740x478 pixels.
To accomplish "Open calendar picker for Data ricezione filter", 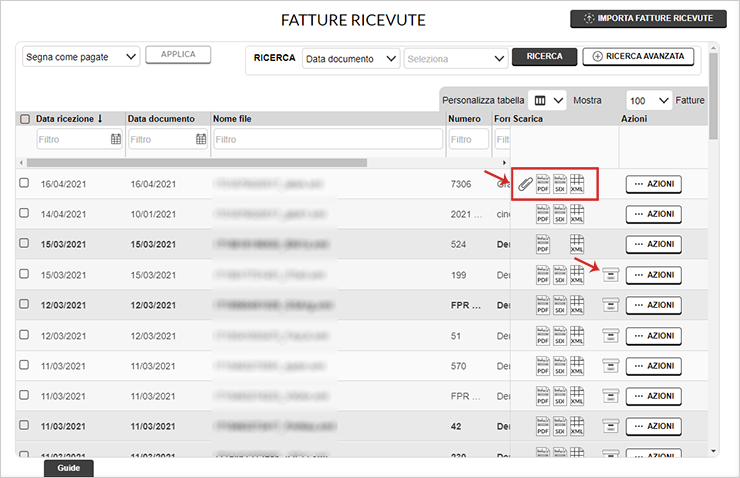I will coord(115,140).
